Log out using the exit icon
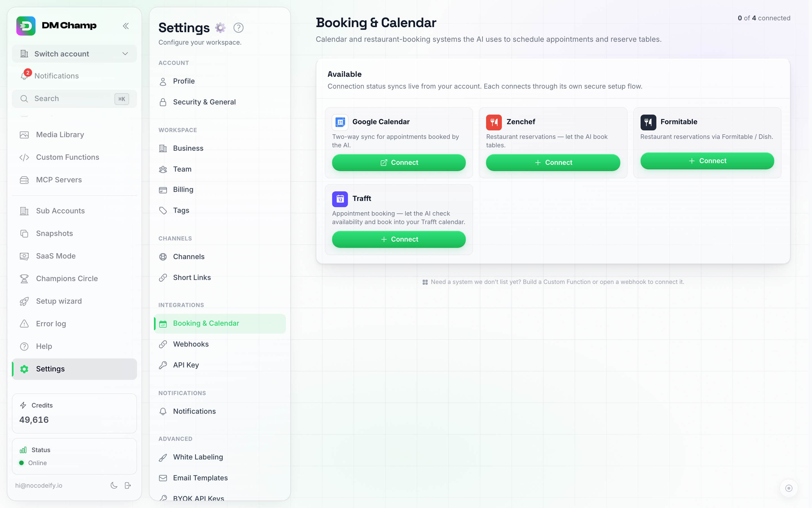 pos(128,485)
